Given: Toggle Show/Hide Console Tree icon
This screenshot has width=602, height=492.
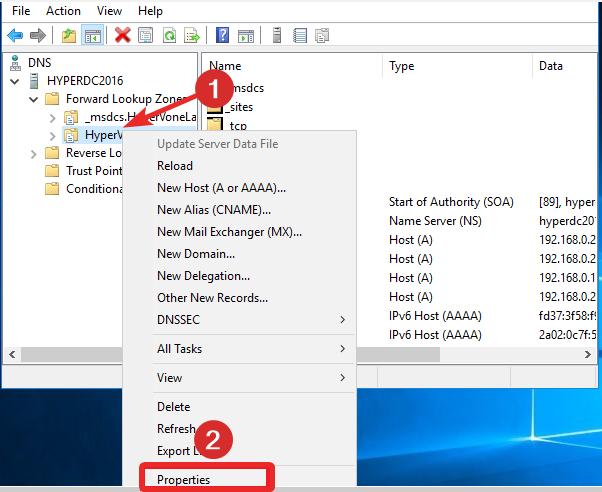Looking at the screenshot, I should tap(93, 36).
